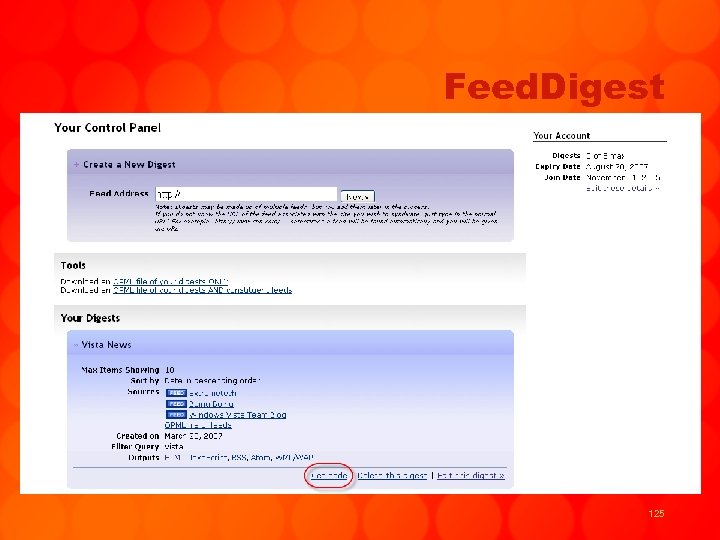720x540 pixels.
Task: Click the Expiry Date value in Your Account
Action: (x=617, y=167)
